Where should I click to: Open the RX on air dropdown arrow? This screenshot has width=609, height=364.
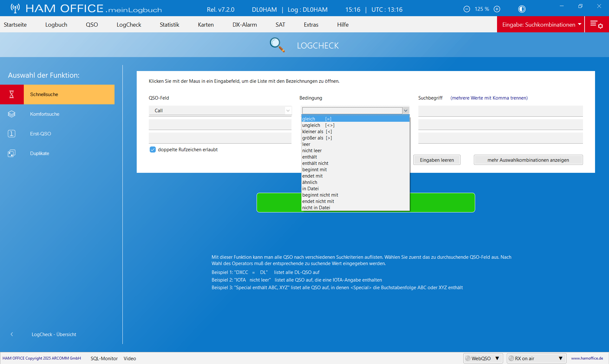click(x=561, y=358)
